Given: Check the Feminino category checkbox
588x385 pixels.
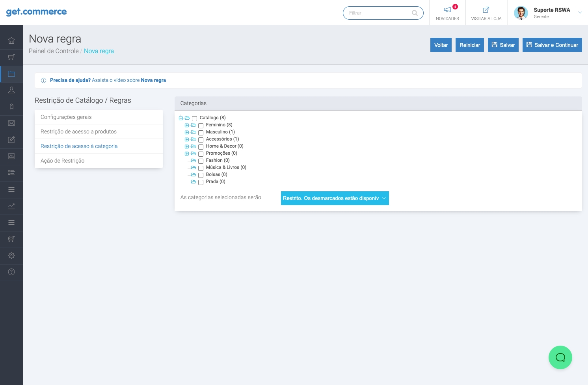Looking at the screenshot, I should tap(201, 126).
